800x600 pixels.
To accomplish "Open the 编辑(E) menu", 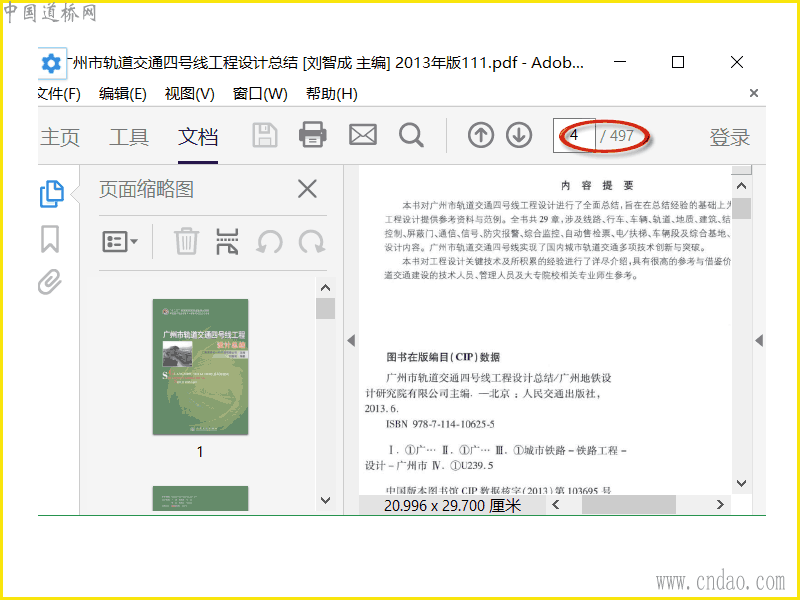I will click(122, 94).
